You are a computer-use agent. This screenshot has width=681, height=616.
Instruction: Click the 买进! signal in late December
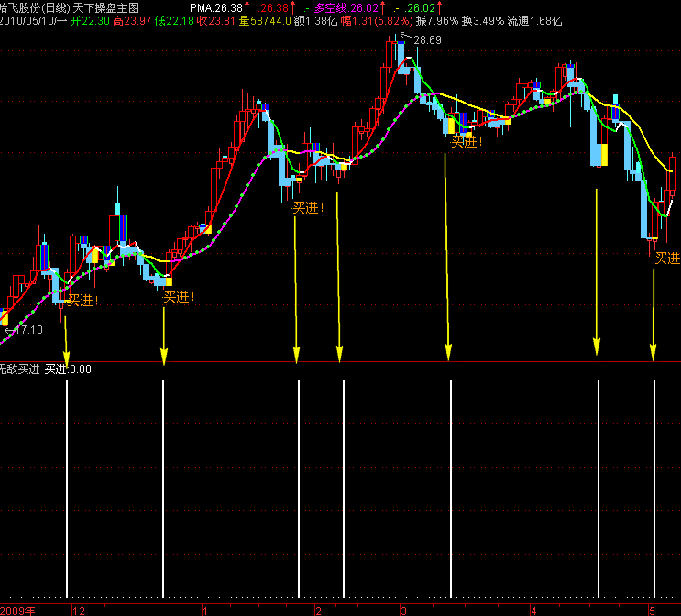coord(179,297)
